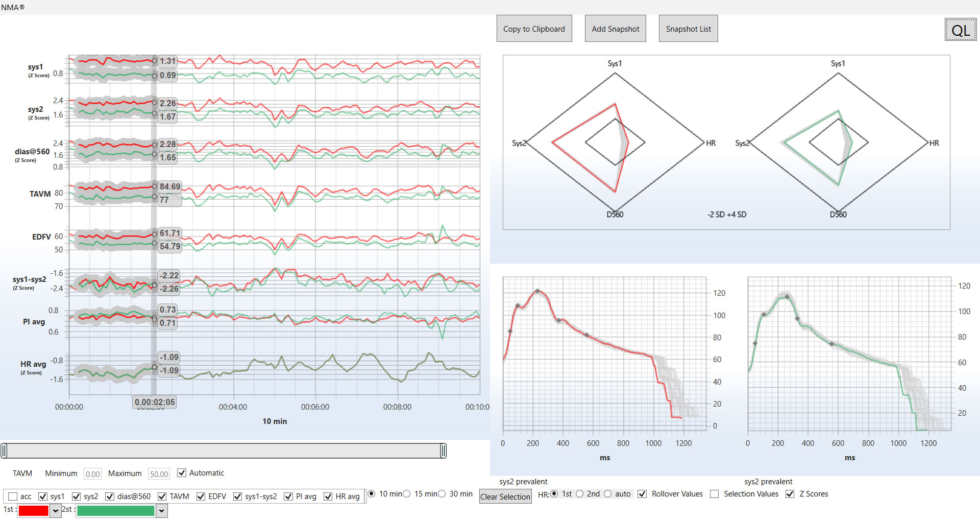Pick the green 2st color swatch

click(x=116, y=510)
